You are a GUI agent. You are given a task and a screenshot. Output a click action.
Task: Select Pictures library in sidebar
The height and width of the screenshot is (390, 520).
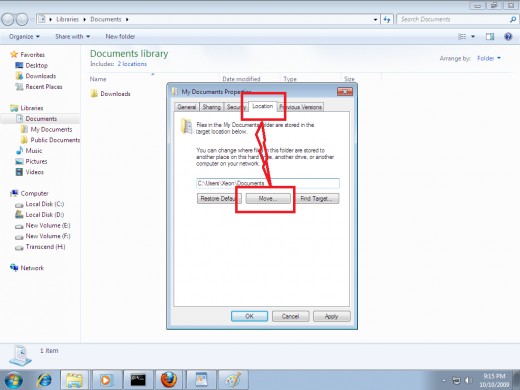36,161
